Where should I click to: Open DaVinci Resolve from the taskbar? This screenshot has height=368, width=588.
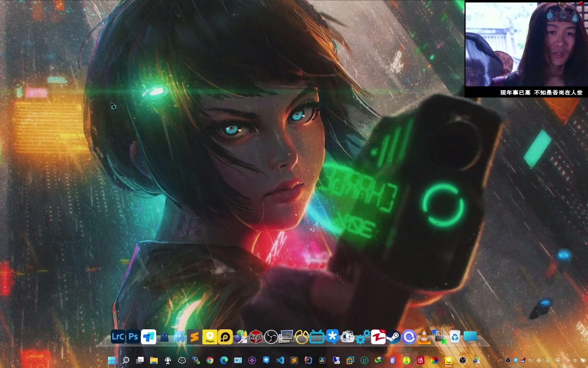[322, 361]
